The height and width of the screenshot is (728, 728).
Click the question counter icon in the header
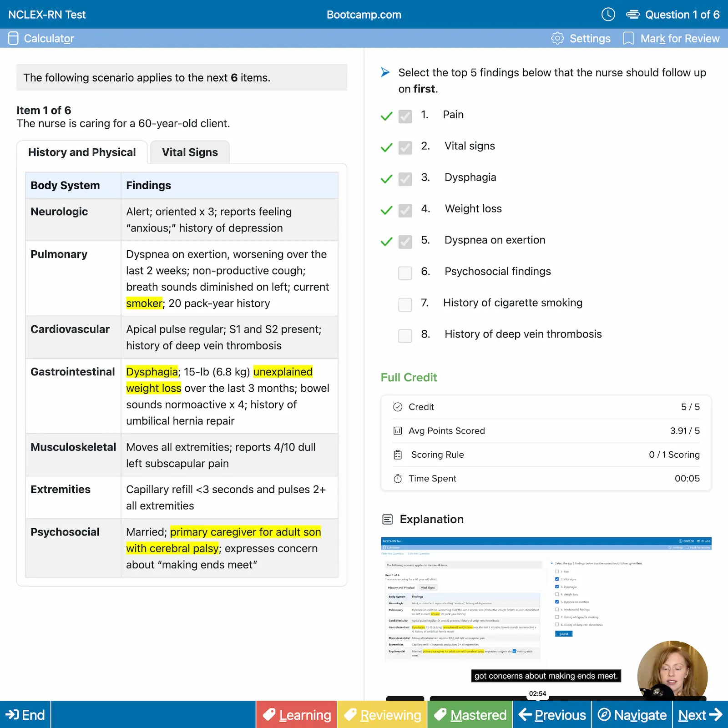point(633,14)
